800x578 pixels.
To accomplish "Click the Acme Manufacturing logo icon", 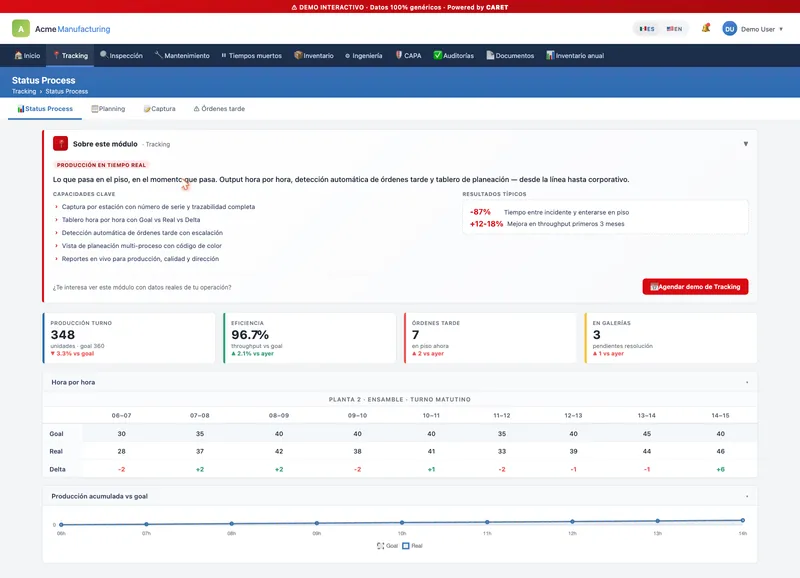I will [21, 29].
